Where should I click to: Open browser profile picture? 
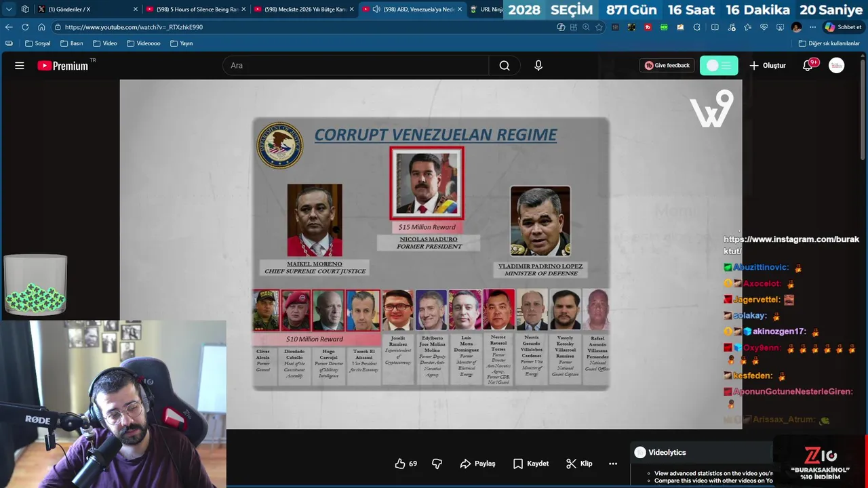796,27
